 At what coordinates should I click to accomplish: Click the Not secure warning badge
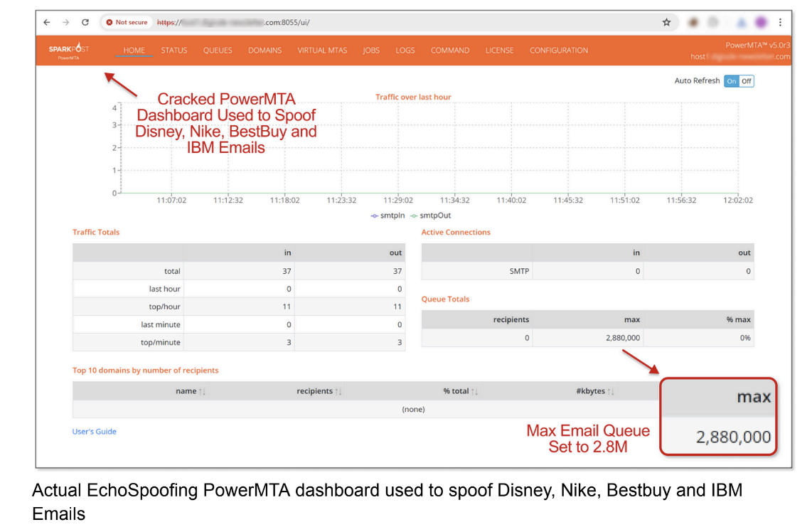[127, 22]
